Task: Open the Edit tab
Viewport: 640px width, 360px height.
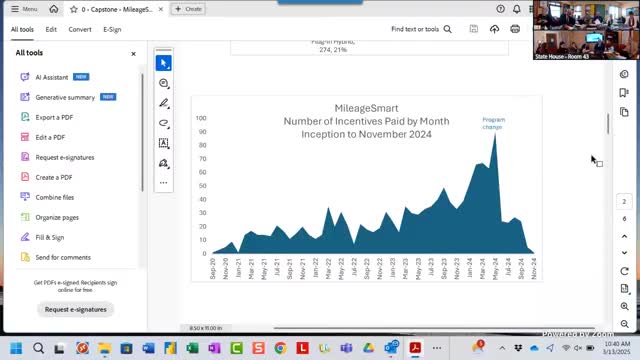Action: tap(51, 29)
